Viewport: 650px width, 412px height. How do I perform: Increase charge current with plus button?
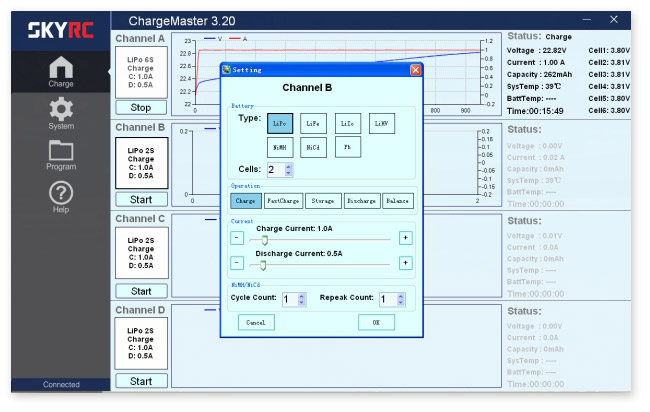(x=405, y=238)
